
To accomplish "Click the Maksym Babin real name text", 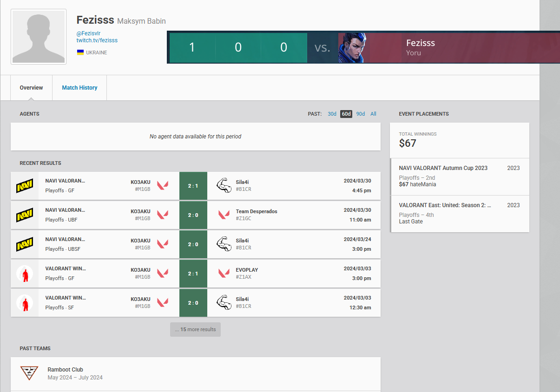I will coord(141,21).
